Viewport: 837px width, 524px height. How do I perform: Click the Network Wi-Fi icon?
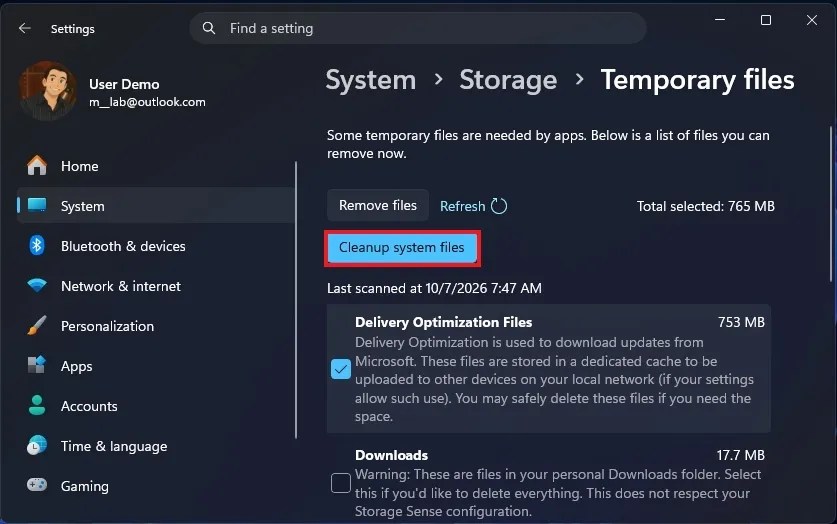point(37,285)
